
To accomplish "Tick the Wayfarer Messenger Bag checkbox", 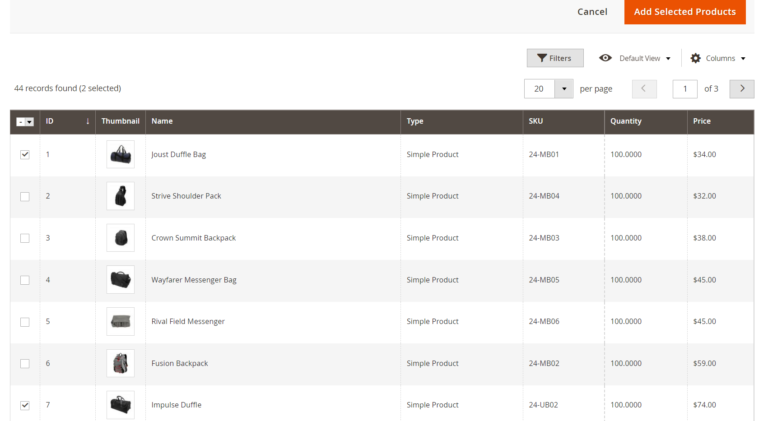I will (25, 280).
